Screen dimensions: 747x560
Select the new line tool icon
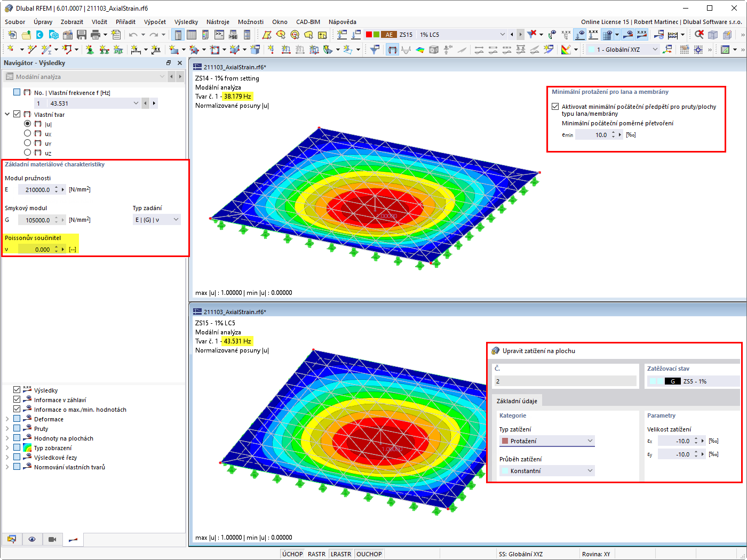click(32, 50)
